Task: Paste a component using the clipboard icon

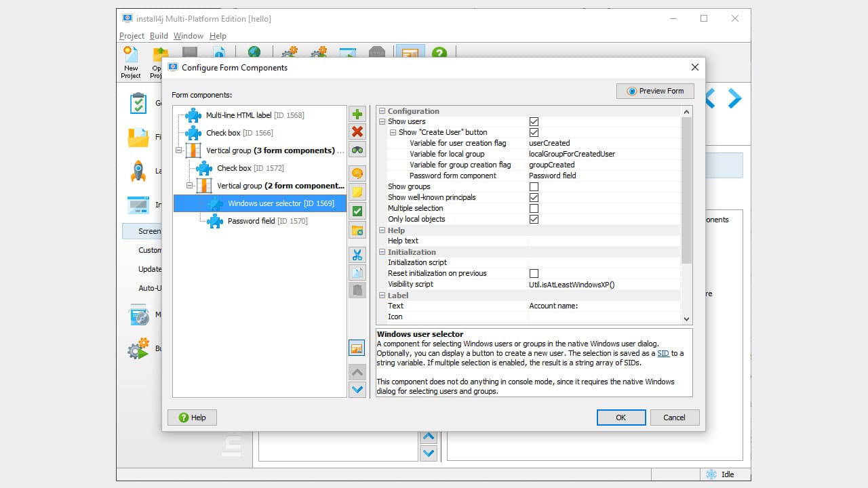Action: point(357,289)
